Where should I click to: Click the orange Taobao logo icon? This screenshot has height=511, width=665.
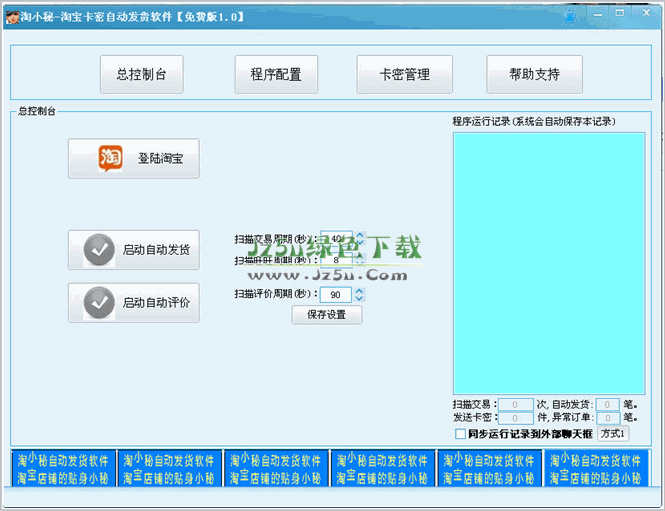pos(110,158)
